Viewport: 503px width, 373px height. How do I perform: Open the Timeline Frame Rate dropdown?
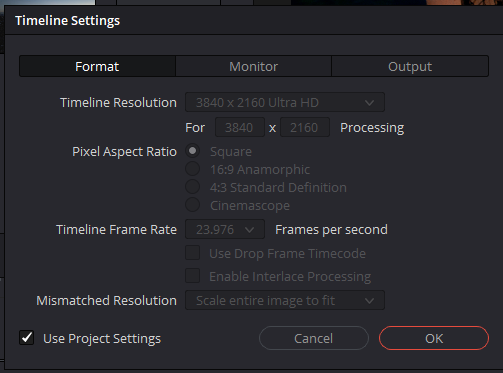click(x=225, y=229)
